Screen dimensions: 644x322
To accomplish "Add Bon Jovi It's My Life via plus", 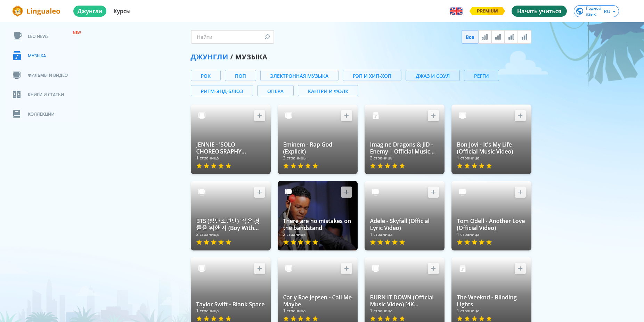I will click(520, 116).
